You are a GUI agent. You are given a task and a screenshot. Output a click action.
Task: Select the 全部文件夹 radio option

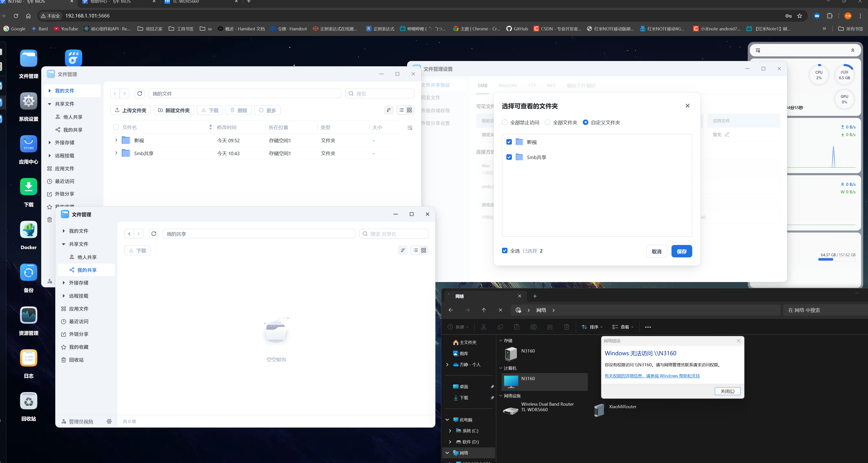pos(548,122)
